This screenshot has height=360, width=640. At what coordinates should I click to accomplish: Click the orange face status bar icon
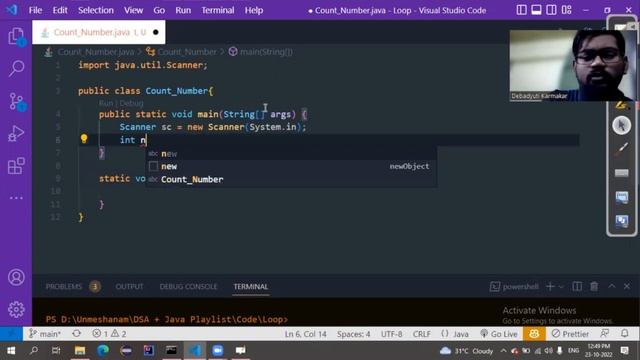click(x=534, y=334)
